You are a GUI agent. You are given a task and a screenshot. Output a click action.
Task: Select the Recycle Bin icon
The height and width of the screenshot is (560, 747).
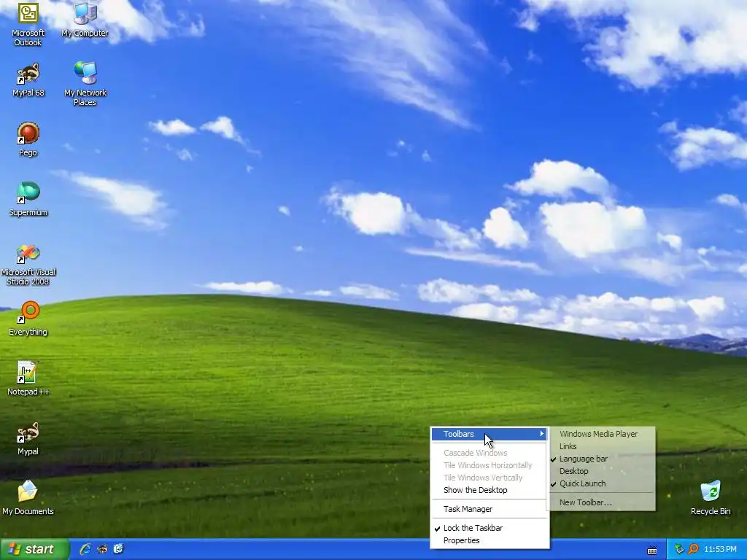711,498
